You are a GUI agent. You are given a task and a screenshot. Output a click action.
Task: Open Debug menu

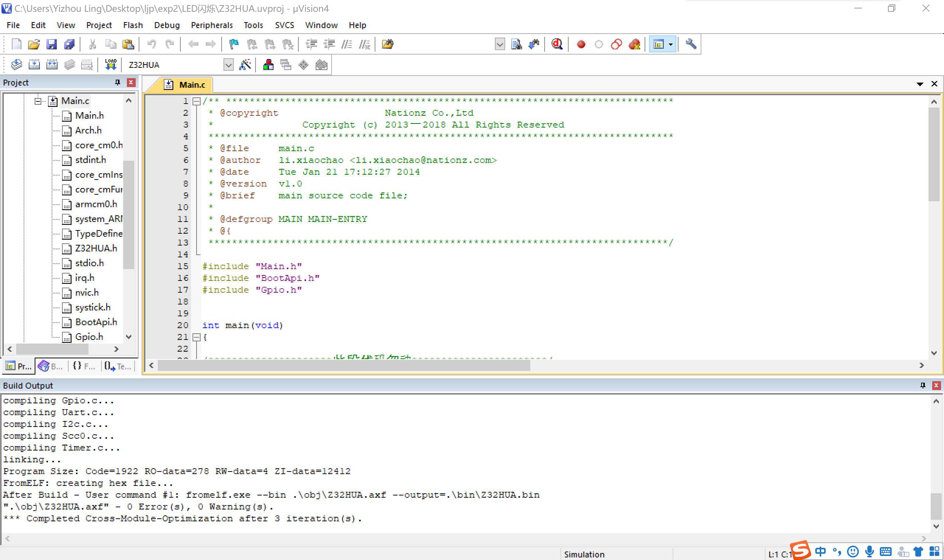[x=167, y=25]
